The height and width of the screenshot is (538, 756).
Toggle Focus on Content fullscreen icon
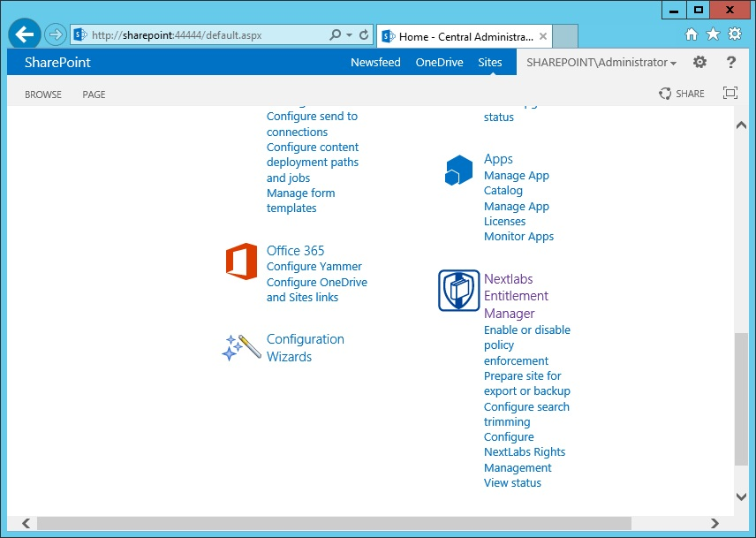730,93
